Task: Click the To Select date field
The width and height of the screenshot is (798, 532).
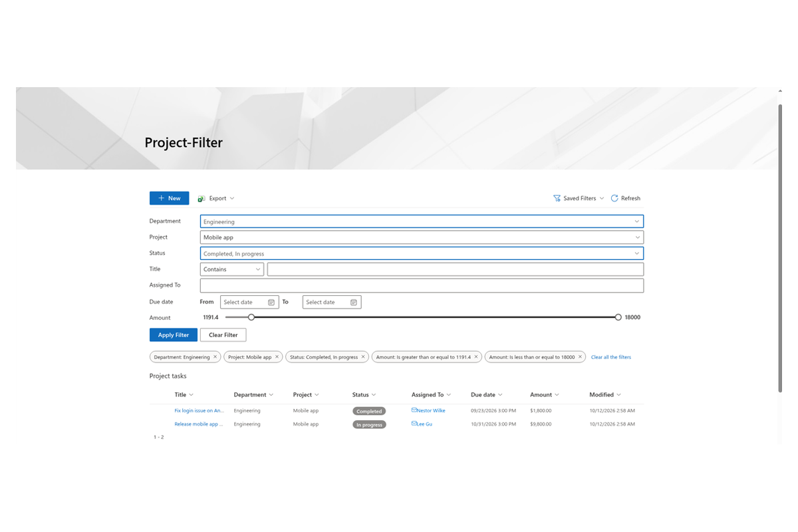Action: (332, 303)
